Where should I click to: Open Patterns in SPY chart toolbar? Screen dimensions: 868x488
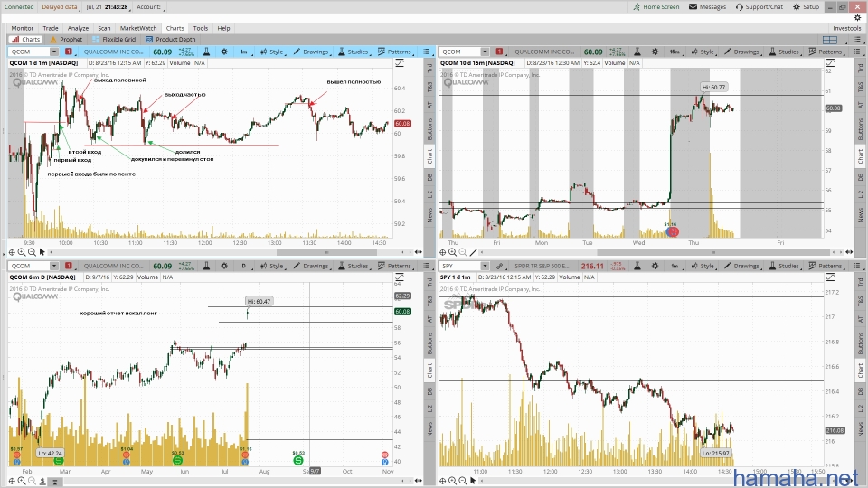point(826,266)
